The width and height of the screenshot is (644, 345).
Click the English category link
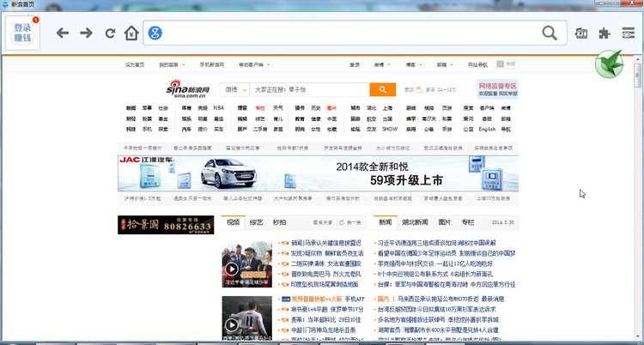tap(487, 129)
